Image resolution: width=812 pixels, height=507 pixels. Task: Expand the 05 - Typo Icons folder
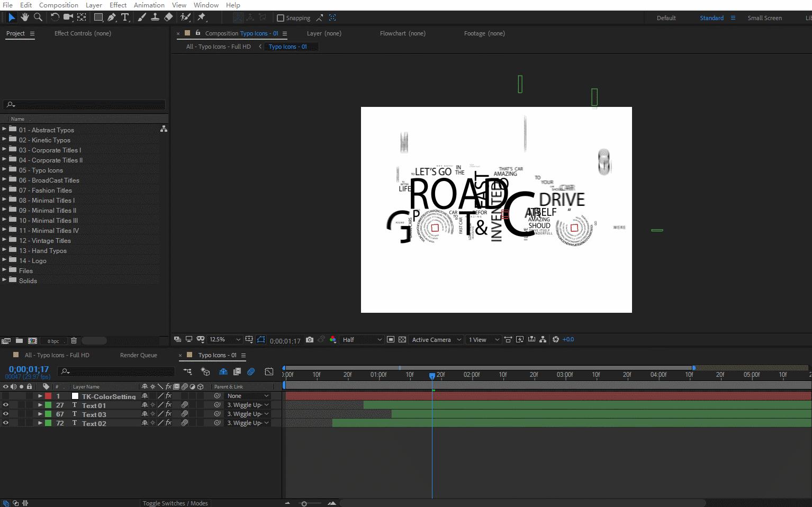coord(4,170)
